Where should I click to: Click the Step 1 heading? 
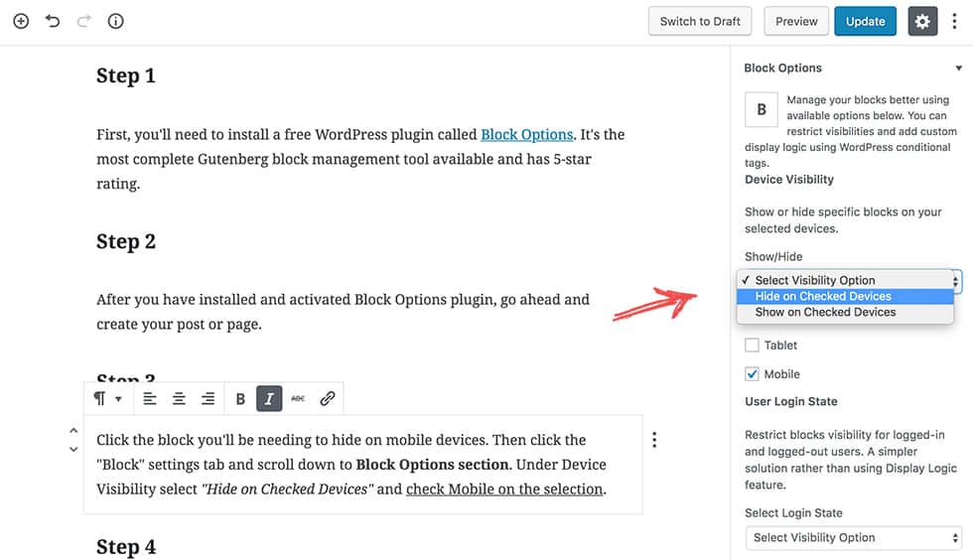[126, 75]
